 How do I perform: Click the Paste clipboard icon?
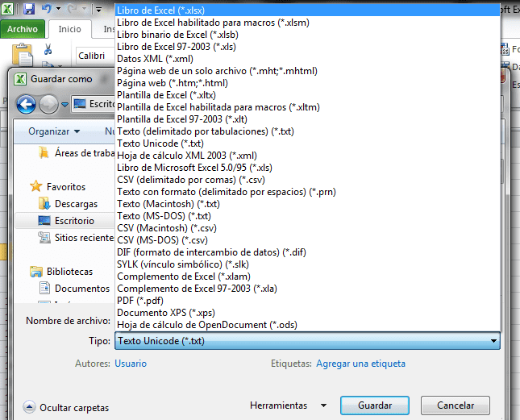tap(23, 54)
